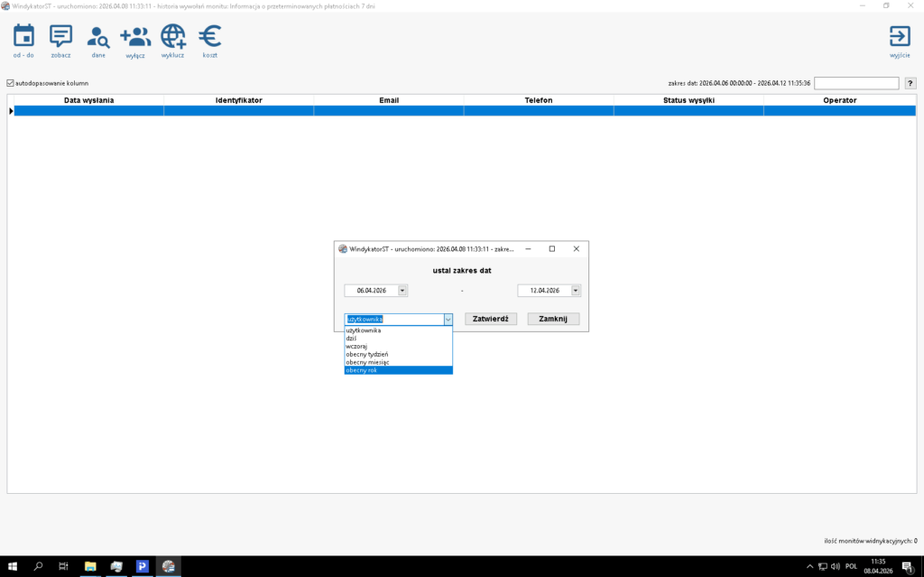
Task: Click the 'wyjście' exit icon
Action: pyautogui.click(x=899, y=36)
